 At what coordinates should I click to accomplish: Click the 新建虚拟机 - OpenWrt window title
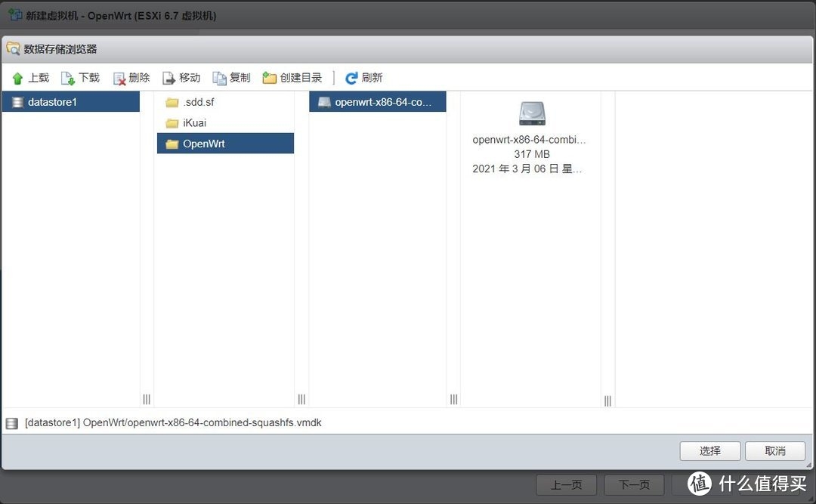click(121, 16)
